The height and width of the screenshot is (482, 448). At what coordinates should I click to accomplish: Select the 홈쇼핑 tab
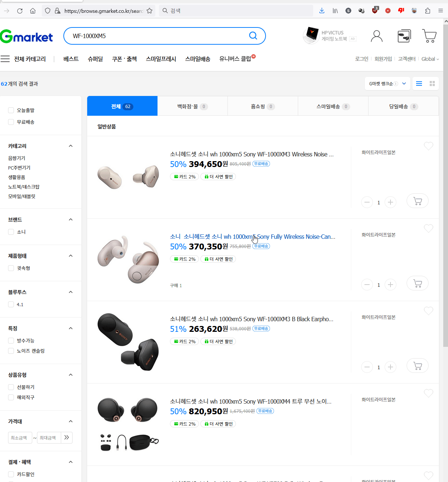[263, 106]
